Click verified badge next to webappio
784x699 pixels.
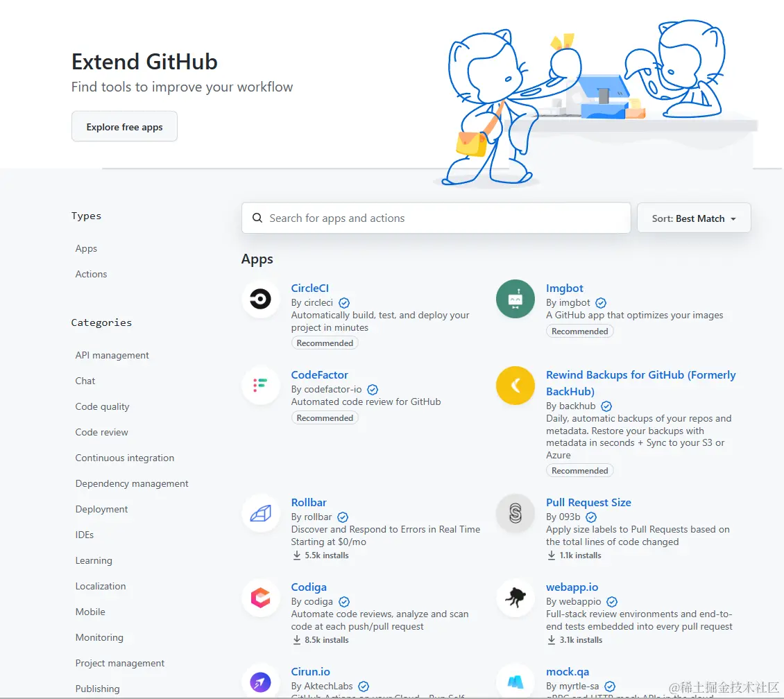[612, 601]
